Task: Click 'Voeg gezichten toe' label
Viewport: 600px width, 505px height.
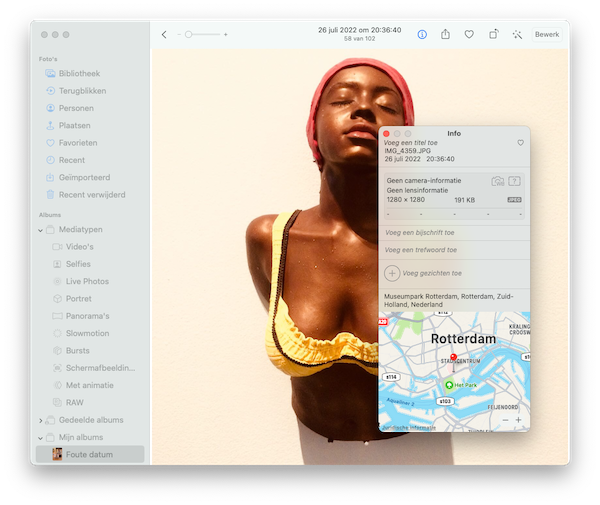Action: pos(432,274)
